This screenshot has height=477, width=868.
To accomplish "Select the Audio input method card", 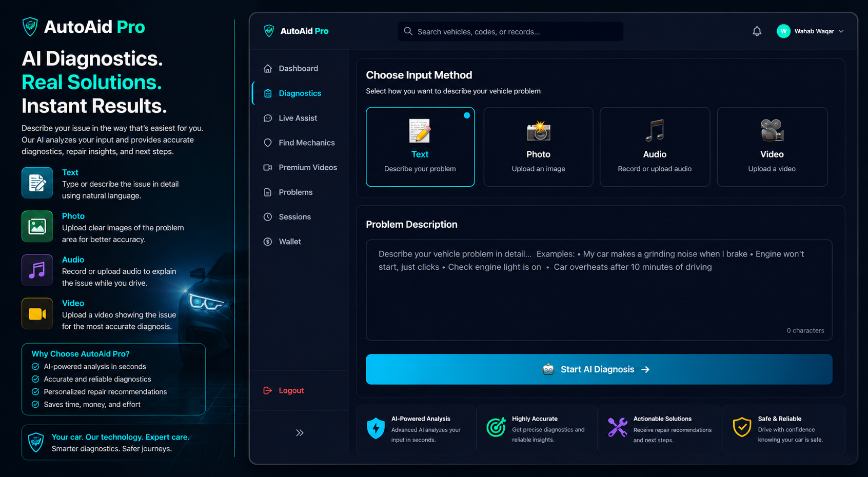I will coord(655,147).
